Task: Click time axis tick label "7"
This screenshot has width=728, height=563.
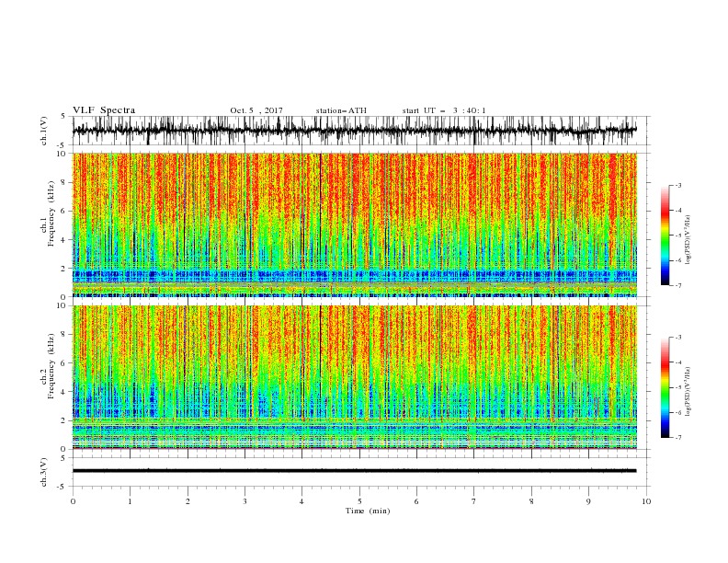Action: [x=474, y=501]
